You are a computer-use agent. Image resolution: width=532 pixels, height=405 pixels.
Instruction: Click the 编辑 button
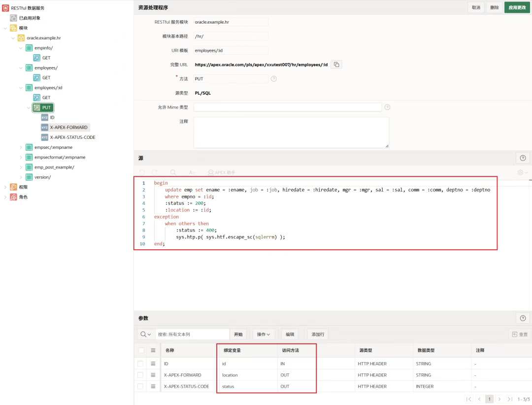point(290,335)
